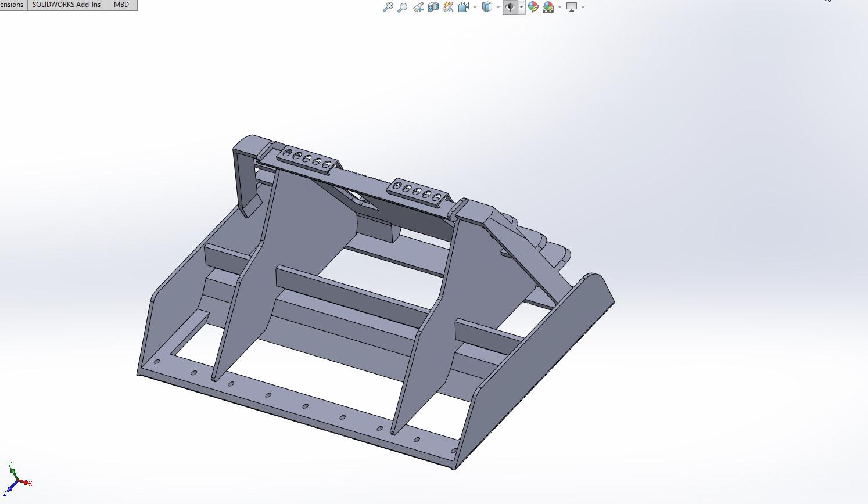Viewport: 868px width, 504px height.
Task: Click the Zoom to Fit icon
Action: (388, 7)
